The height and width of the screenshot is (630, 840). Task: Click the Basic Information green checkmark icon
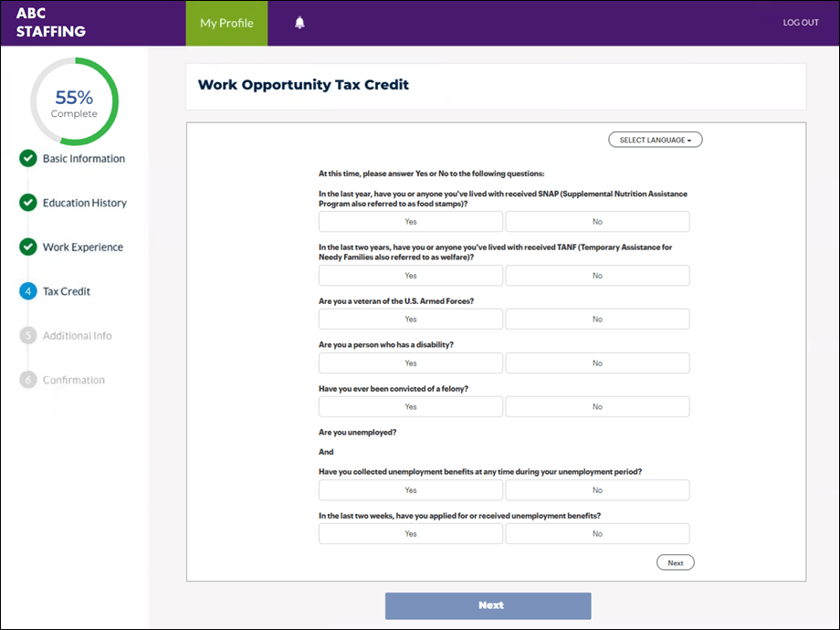tap(28, 159)
